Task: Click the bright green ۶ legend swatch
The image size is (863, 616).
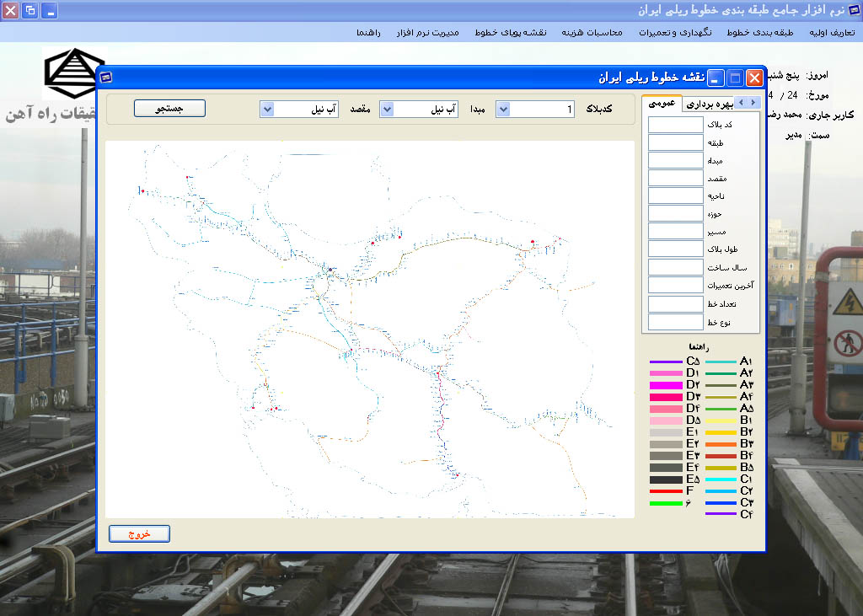Action: point(666,503)
